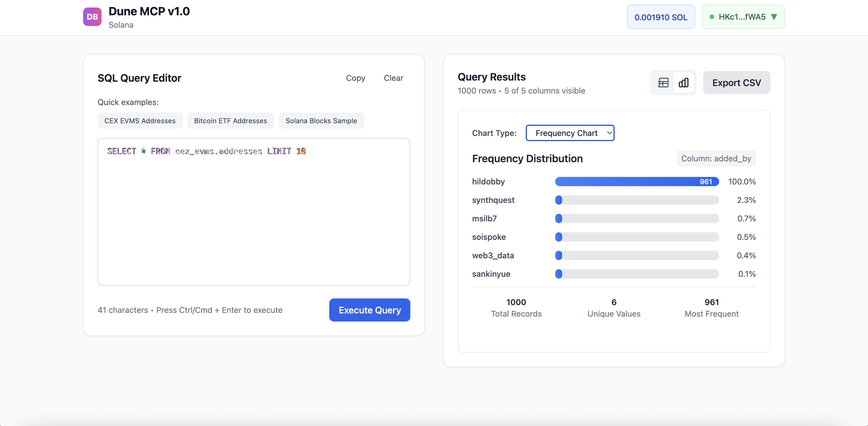This screenshot has height=426, width=868.
Task: Click the hildobby frequency bar
Action: 637,182
